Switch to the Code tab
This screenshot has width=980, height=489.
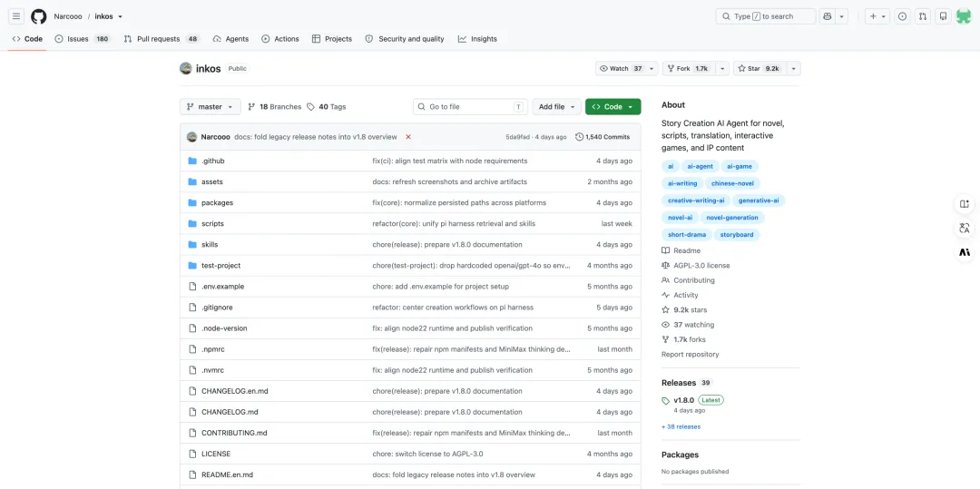click(x=27, y=39)
